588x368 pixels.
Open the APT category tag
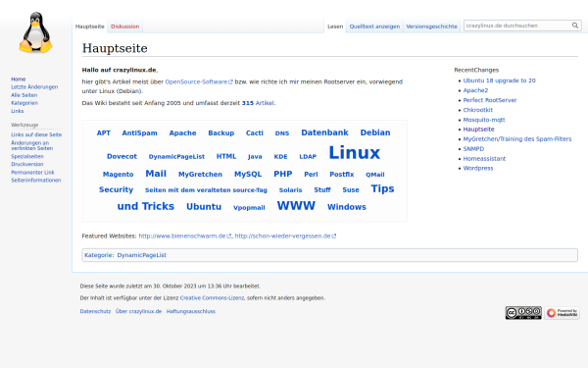tap(104, 132)
